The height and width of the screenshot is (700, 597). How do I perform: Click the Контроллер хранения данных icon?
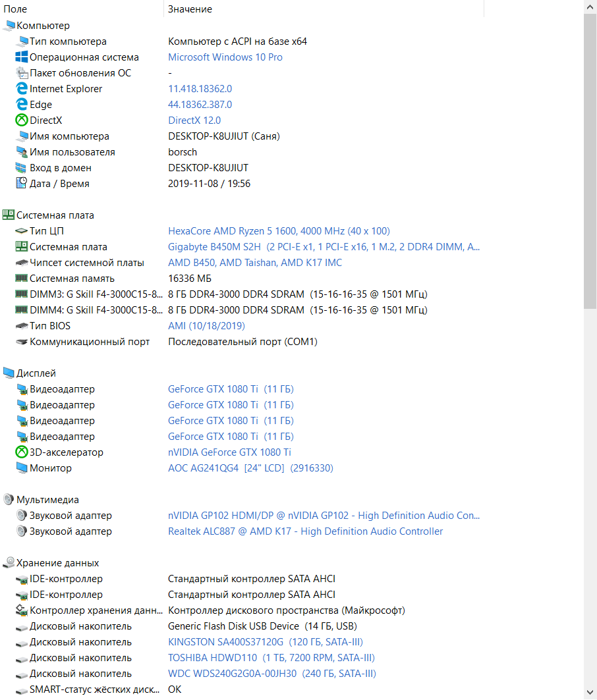coord(22,610)
